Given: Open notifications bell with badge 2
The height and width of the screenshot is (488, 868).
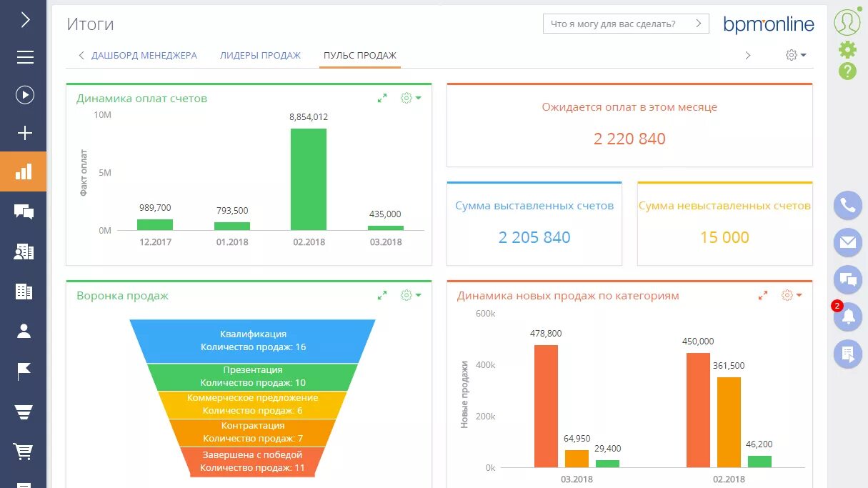Looking at the screenshot, I should 848,317.
